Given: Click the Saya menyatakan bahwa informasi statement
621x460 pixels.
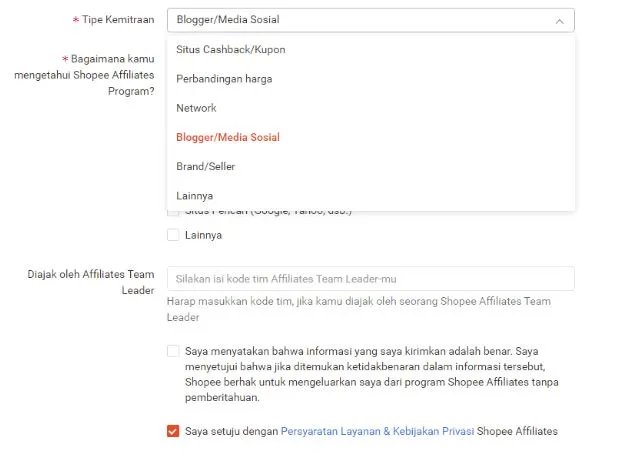Looking at the screenshot, I should pyautogui.click(x=371, y=374).
